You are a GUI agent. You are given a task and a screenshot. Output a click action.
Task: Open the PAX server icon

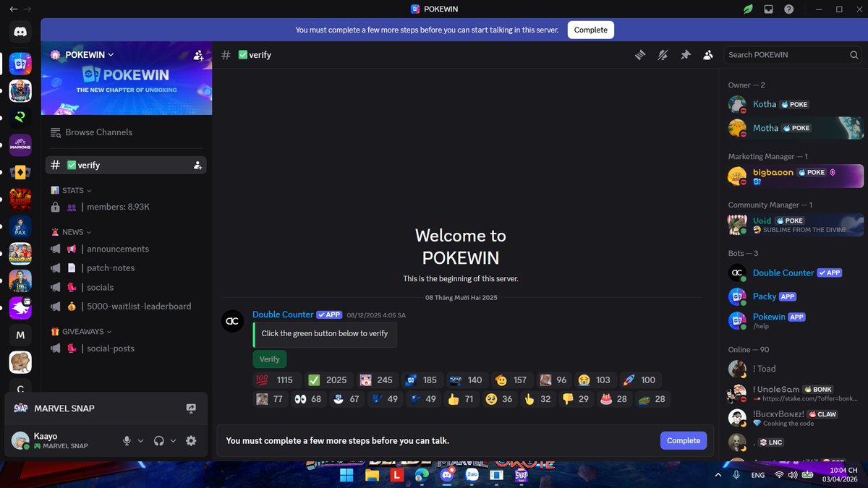[20, 226]
